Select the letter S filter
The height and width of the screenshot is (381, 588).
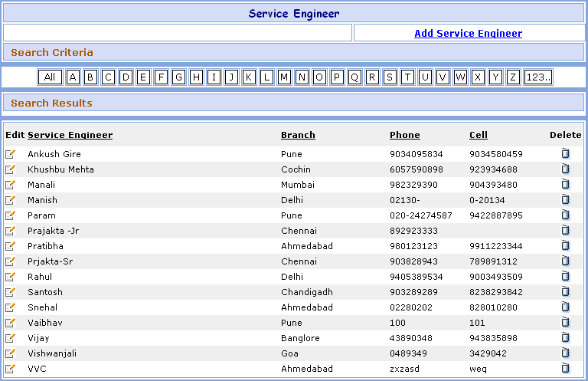390,77
